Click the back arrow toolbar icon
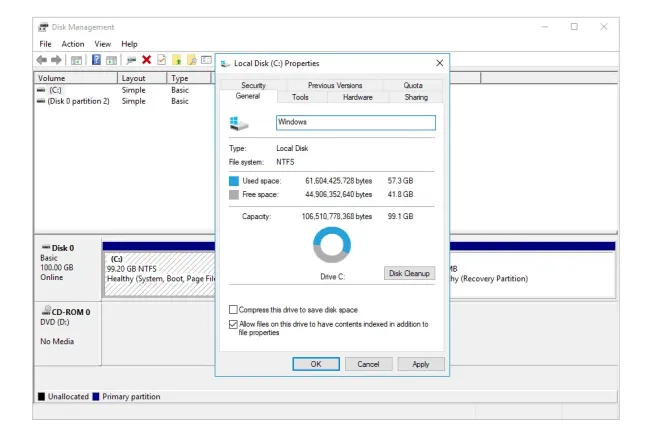The width and height of the screenshot is (650, 433). click(x=43, y=60)
